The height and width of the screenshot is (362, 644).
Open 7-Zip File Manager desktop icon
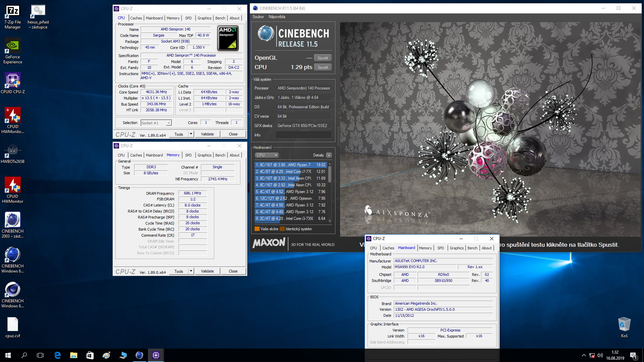click(13, 17)
